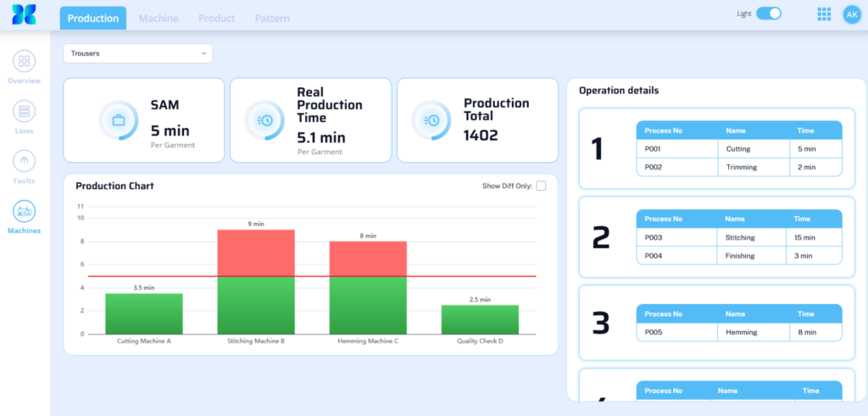Switch to the Machine tab

coord(159,19)
